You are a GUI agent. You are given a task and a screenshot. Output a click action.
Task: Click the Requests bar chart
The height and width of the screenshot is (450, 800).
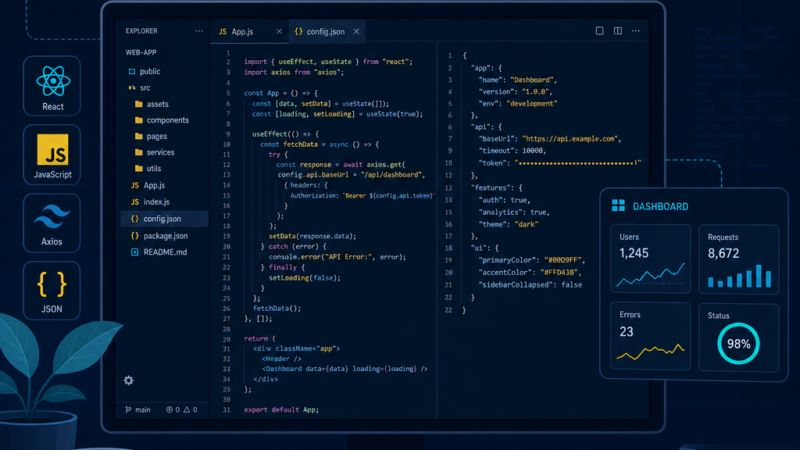[x=739, y=276]
